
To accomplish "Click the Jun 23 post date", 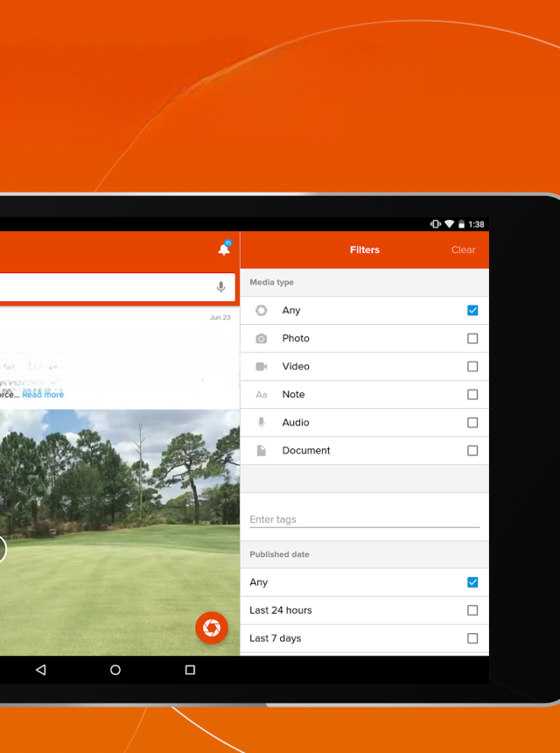I will click(x=220, y=318).
